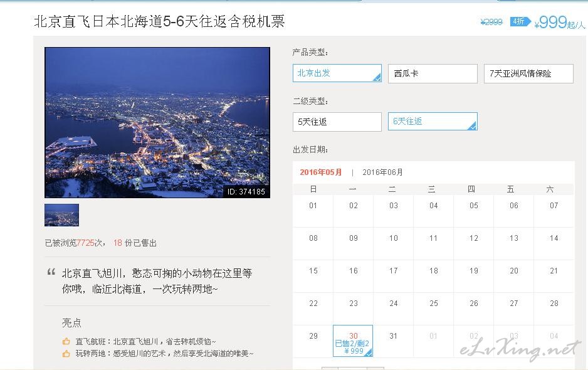Click the page title 北京直飞日本北海道5-6天往返含税机票

coord(159,21)
